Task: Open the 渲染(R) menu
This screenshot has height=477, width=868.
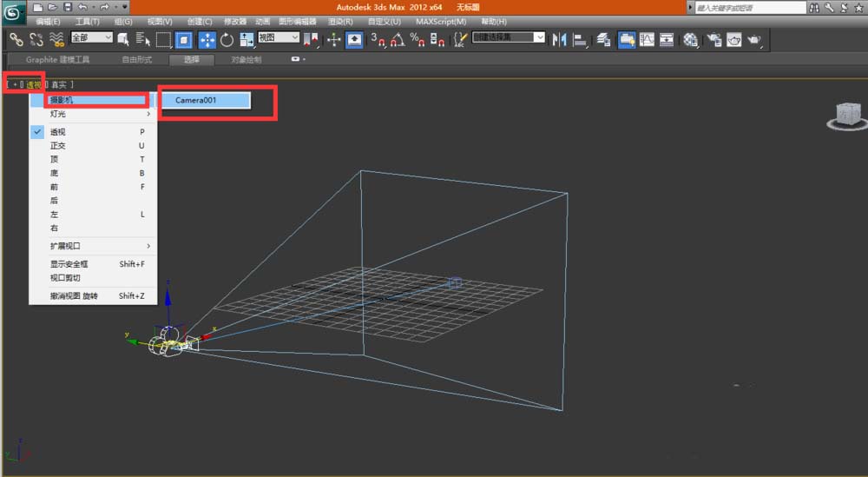Action: point(340,21)
